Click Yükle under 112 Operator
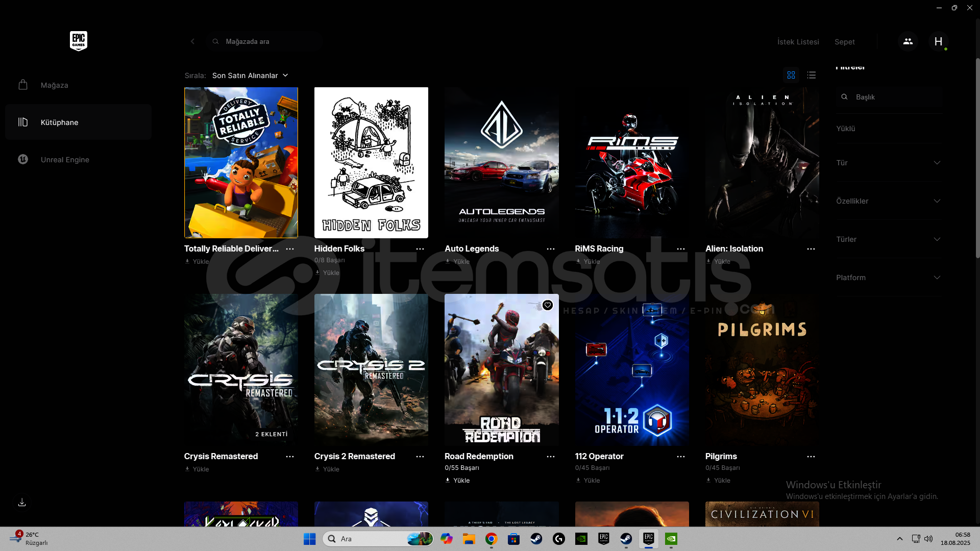Viewport: 980px width, 551px height. [x=588, y=481]
